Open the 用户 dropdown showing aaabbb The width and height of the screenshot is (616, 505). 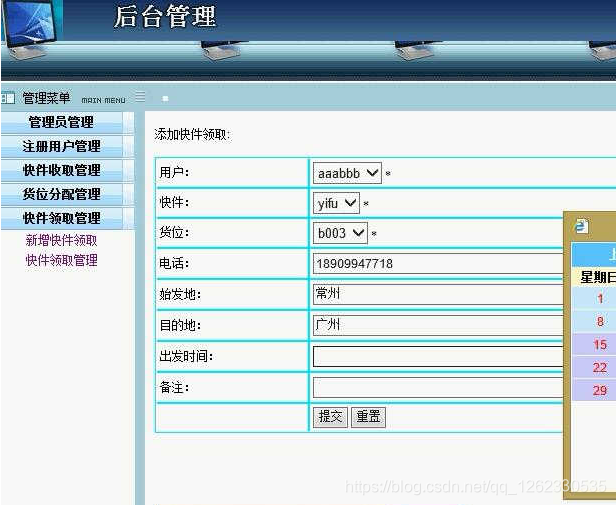[x=347, y=173]
